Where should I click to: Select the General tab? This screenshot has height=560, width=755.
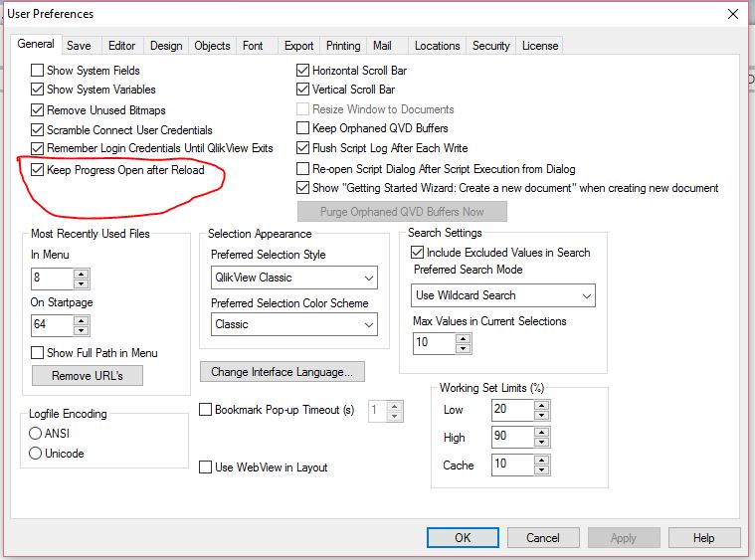[36, 44]
